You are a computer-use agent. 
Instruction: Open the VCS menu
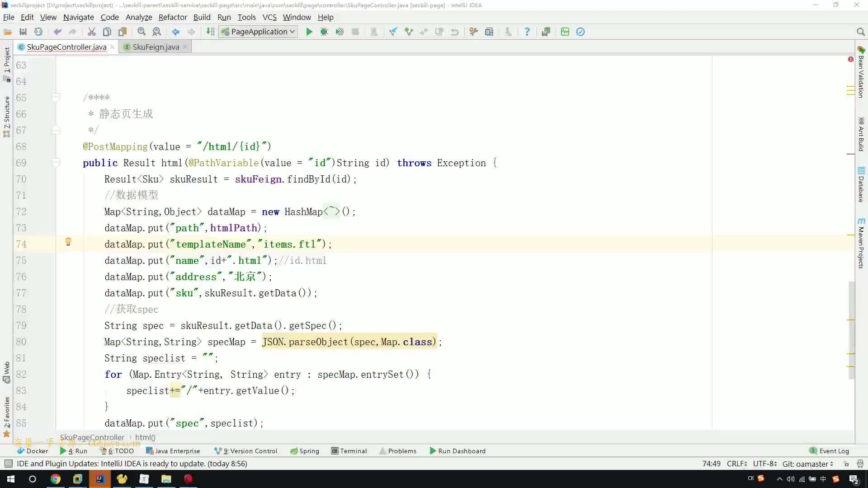[x=269, y=17]
